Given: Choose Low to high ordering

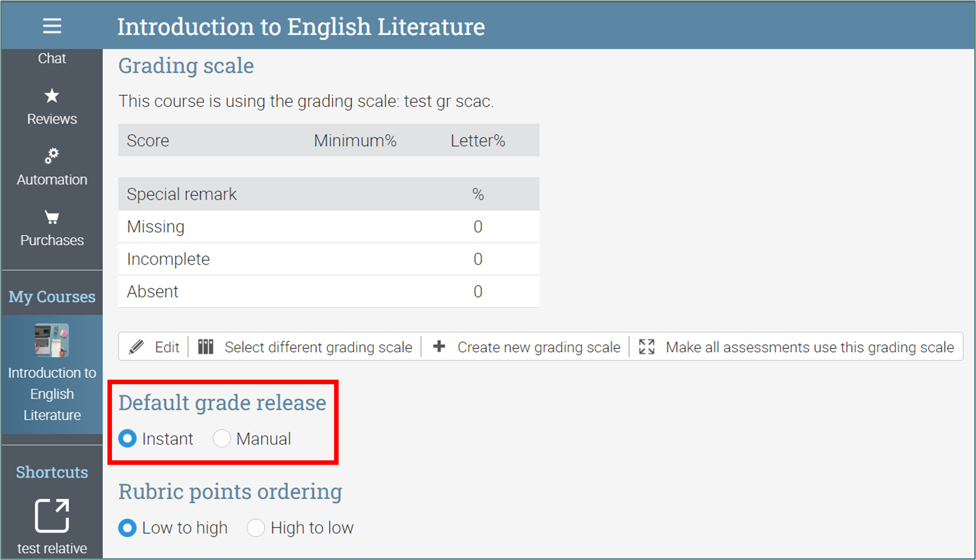Looking at the screenshot, I should [127, 528].
